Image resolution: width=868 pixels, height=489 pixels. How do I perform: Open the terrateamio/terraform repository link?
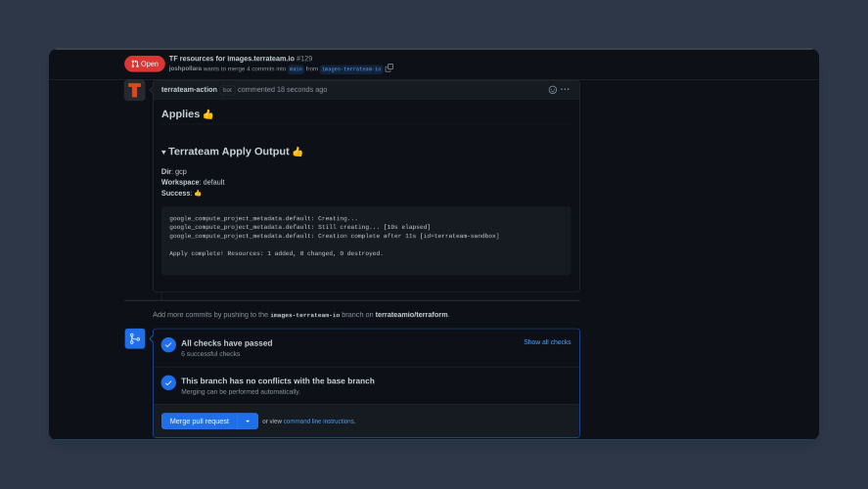coord(411,315)
